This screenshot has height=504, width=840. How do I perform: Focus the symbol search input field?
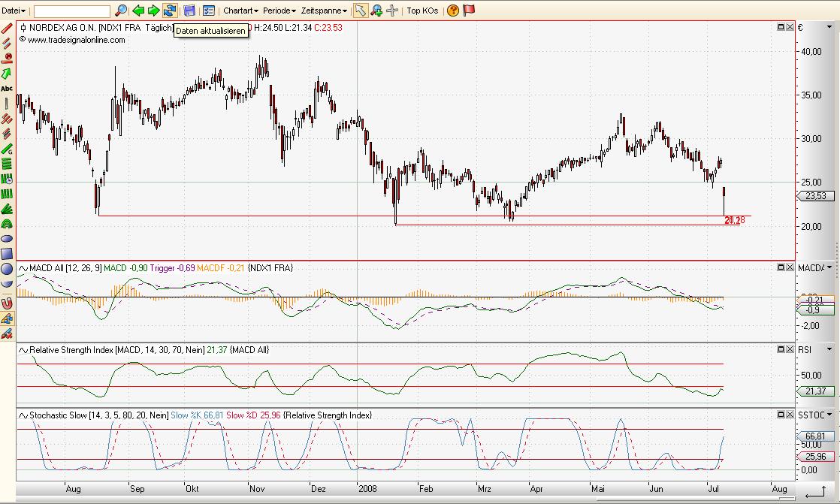[72, 11]
